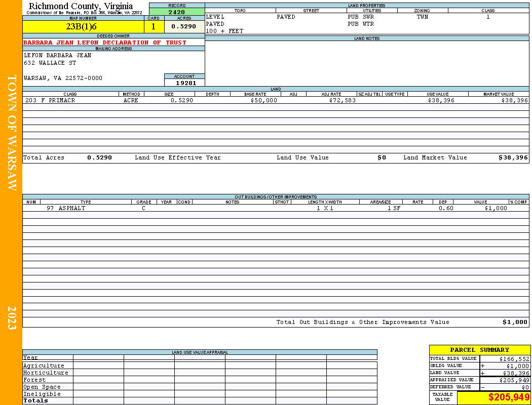This screenshot has width=532, height=405.
Task: Select account number 19281
Action: click(x=185, y=83)
